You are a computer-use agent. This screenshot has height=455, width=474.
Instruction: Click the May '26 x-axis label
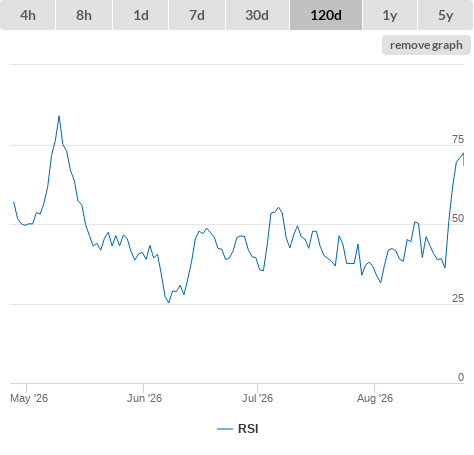[29, 398]
